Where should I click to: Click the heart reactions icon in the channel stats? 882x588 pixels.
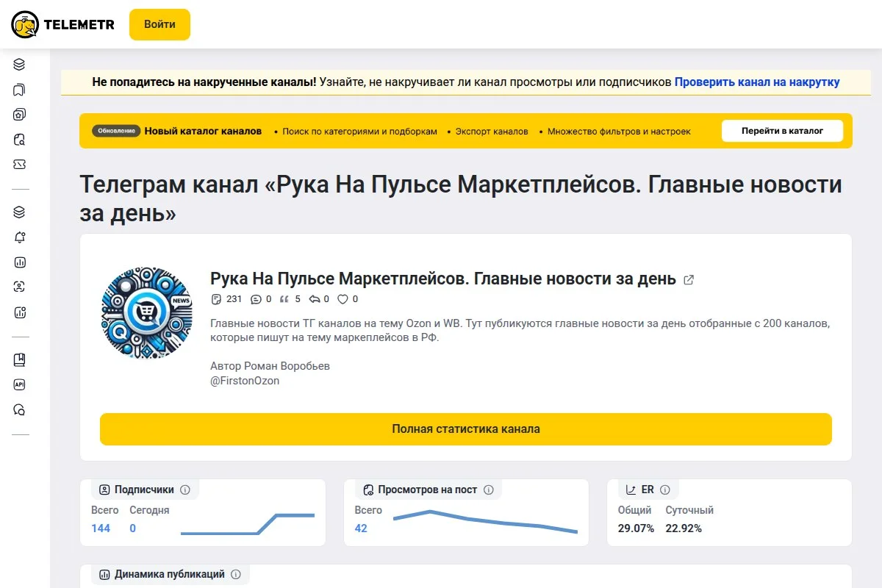coord(343,299)
